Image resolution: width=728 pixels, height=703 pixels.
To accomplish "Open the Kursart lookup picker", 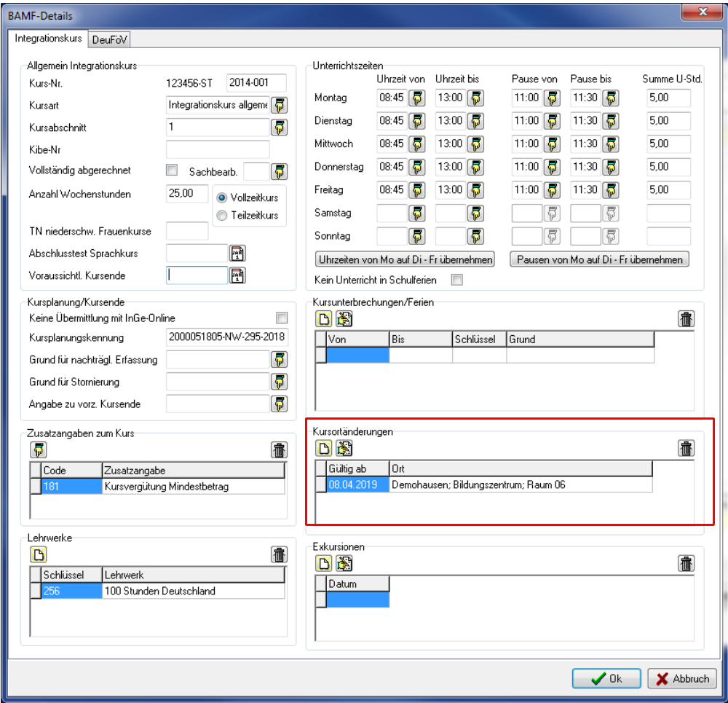I will coord(279,106).
